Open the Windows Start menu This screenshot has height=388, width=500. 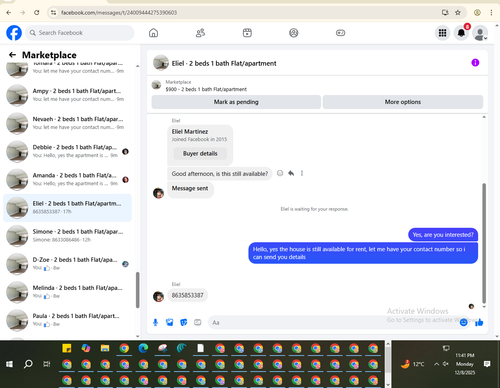[x=9, y=364]
